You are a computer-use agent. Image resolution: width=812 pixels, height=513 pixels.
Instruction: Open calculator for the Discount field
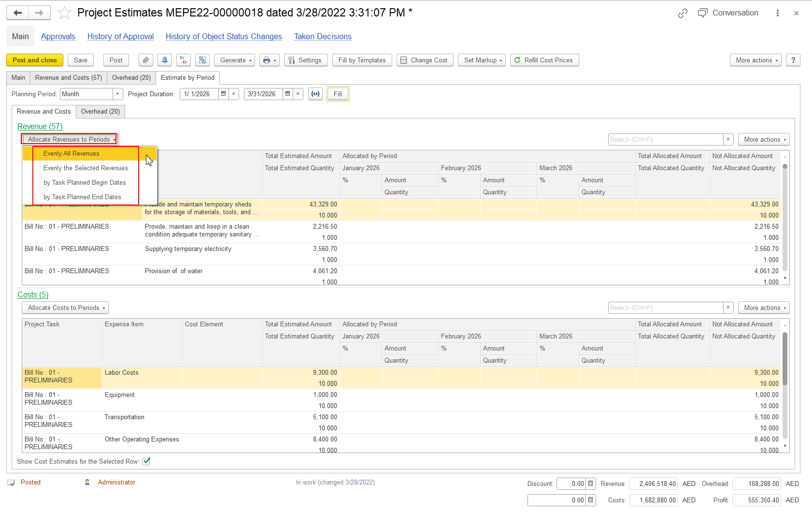[x=590, y=484]
